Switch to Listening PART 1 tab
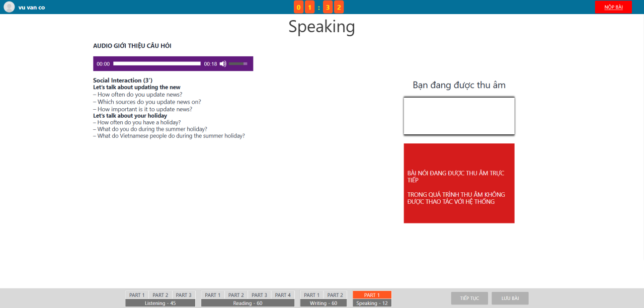The image size is (644, 308). (136, 295)
